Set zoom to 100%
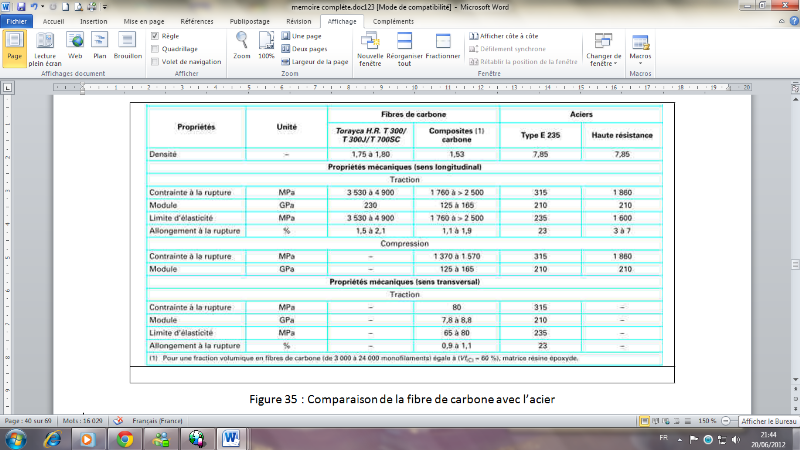This screenshot has height=450, width=800. click(x=266, y=42)
